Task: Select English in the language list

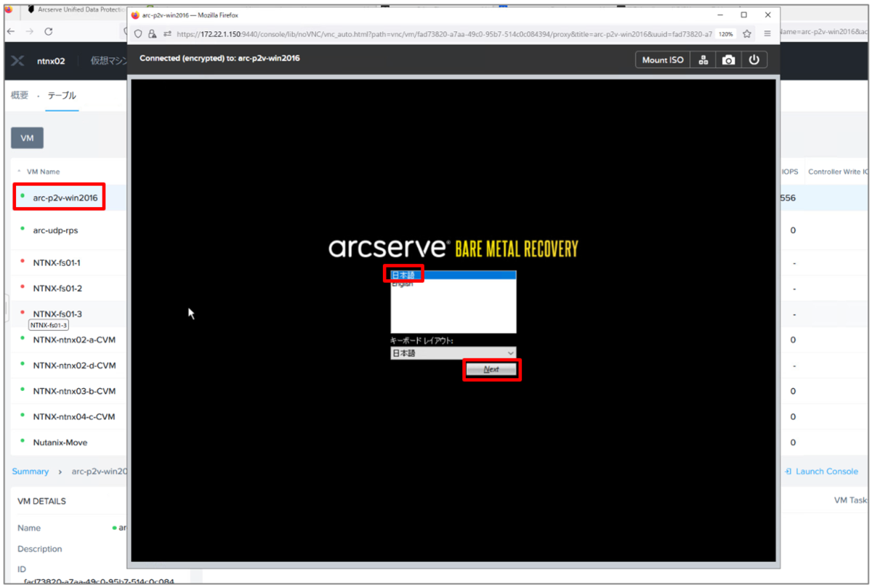Action: 453,283
